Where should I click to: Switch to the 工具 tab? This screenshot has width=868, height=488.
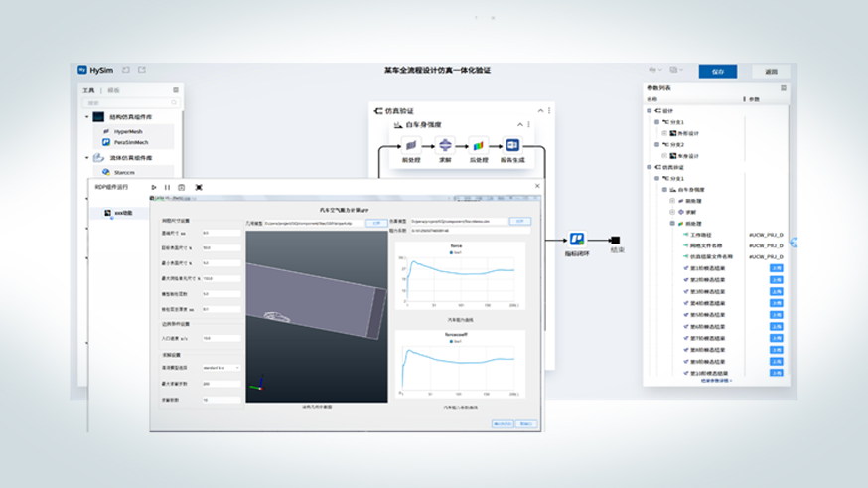(x=88, y=90)
